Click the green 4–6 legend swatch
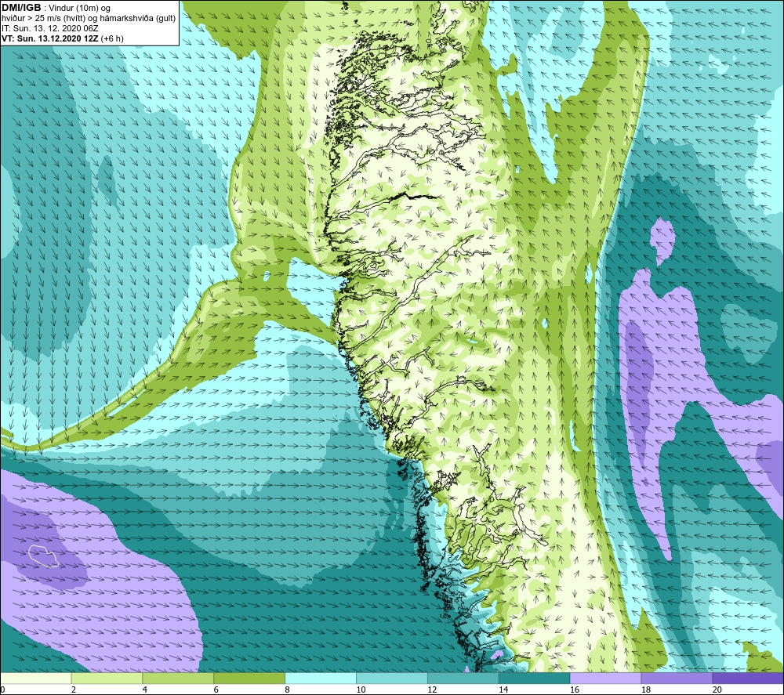784x695 pixels. tap(178, 678)
